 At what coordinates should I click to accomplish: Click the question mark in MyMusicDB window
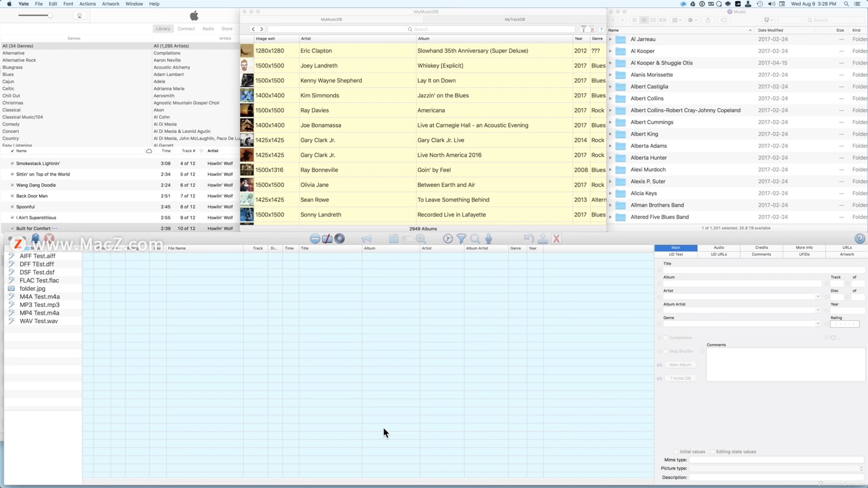(x=601, y=29)
